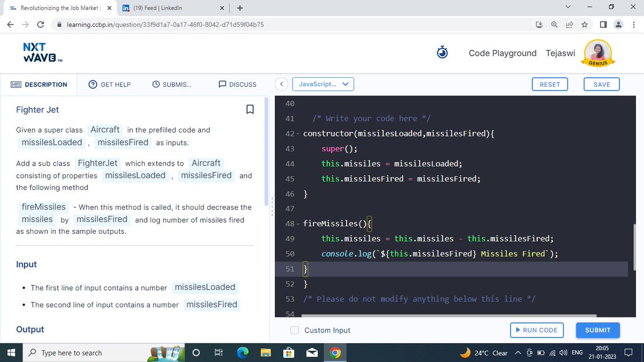
Task: Switch to the LinkedIn Feed browser tab
Action: 172,8
